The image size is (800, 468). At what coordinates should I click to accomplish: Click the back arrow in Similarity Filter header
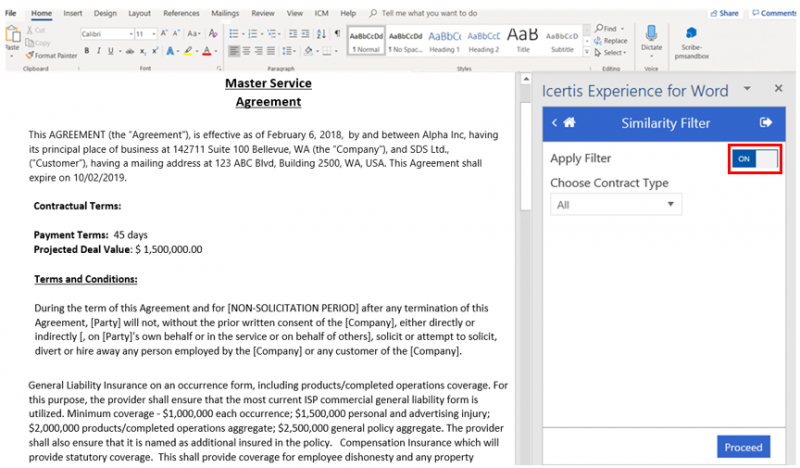pos(555,123)
